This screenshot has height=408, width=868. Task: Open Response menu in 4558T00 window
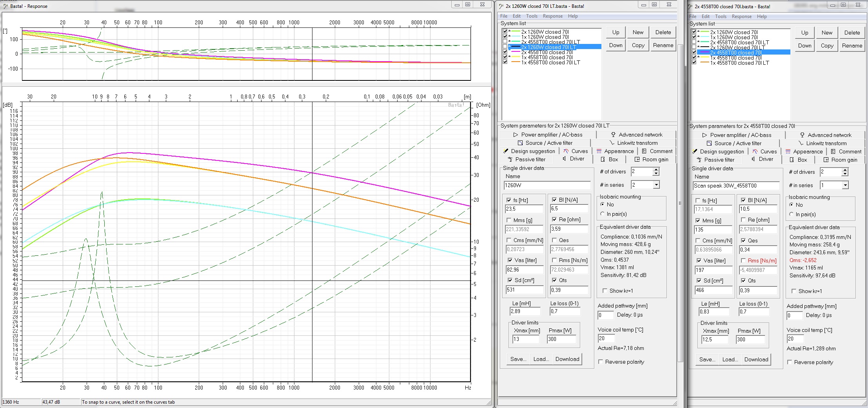pyautogui.click(x=741, y=16)
